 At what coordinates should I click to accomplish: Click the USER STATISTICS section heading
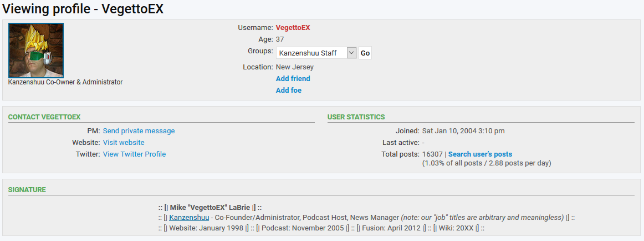click(x=356, y=117)
